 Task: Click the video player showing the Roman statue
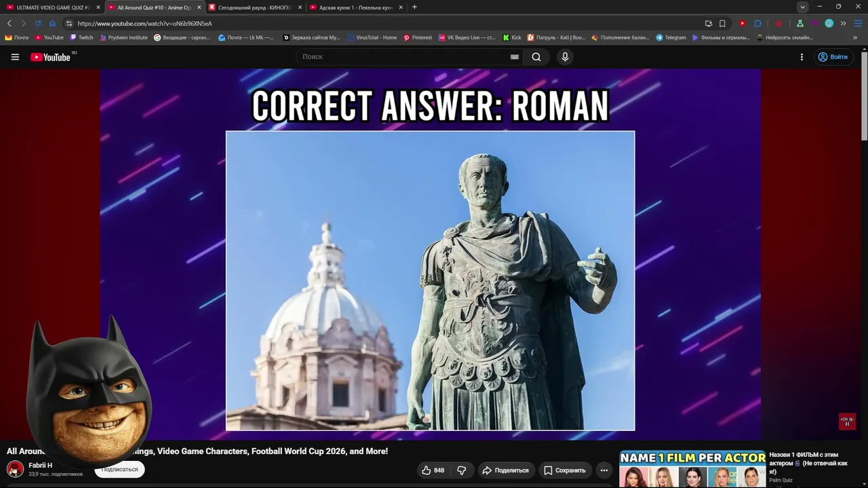[431, 254]
